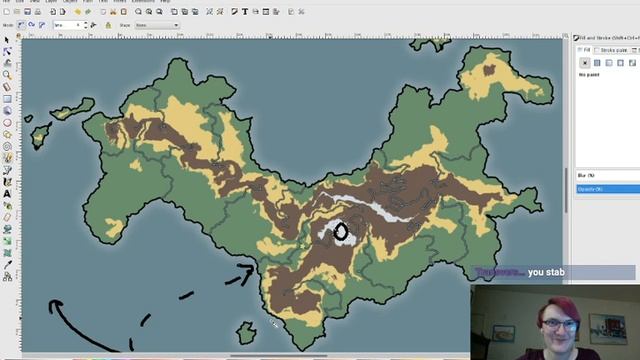Select the 3D Box tool
This screenshot has width=640, height=360.
point(7,111)
